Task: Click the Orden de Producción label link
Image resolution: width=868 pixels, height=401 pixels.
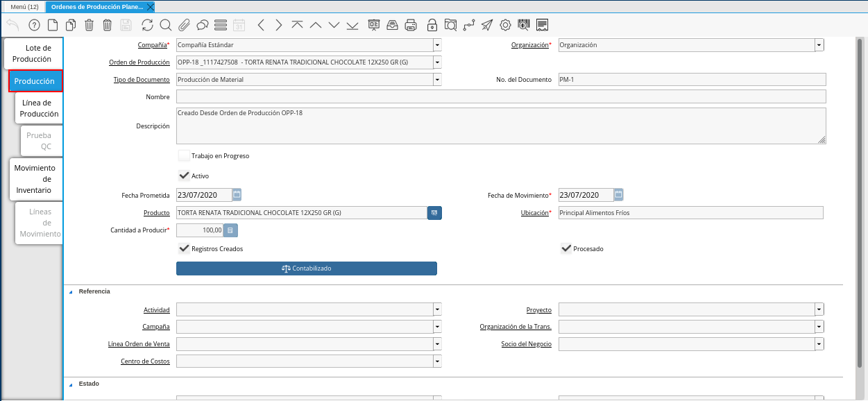Action: point(139,62)
